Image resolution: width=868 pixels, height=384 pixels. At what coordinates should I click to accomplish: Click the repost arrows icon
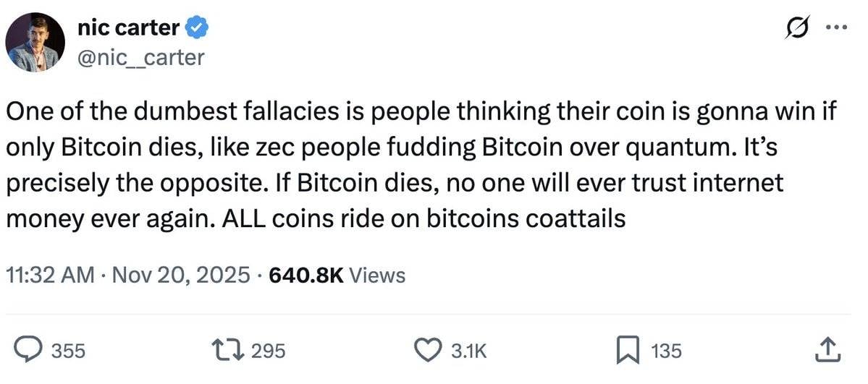(229, 350)
